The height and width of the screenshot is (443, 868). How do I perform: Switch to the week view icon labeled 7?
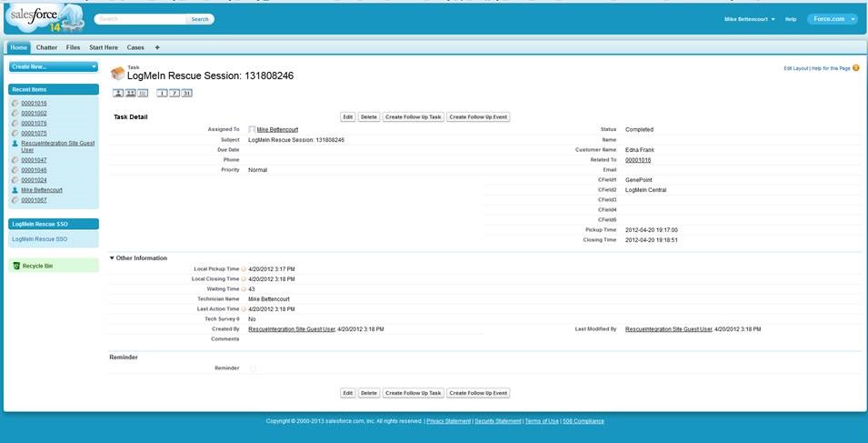tap(174, 93)
